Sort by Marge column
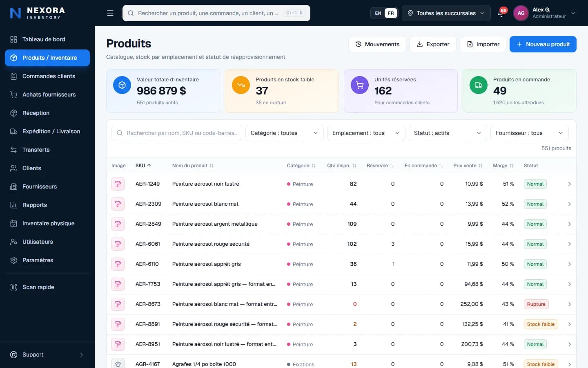Screen dimensions: 588x368 (x=503, y=166)
